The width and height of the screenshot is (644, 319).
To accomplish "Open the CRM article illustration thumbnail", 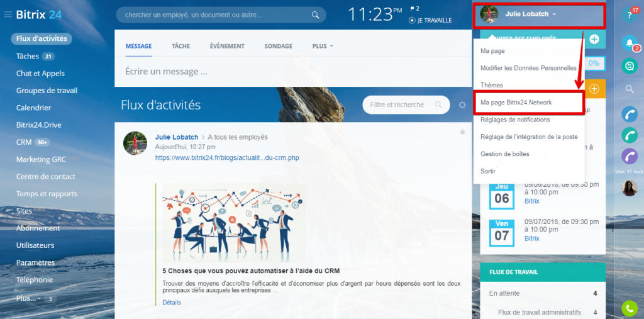I will [x=234, y=223].
